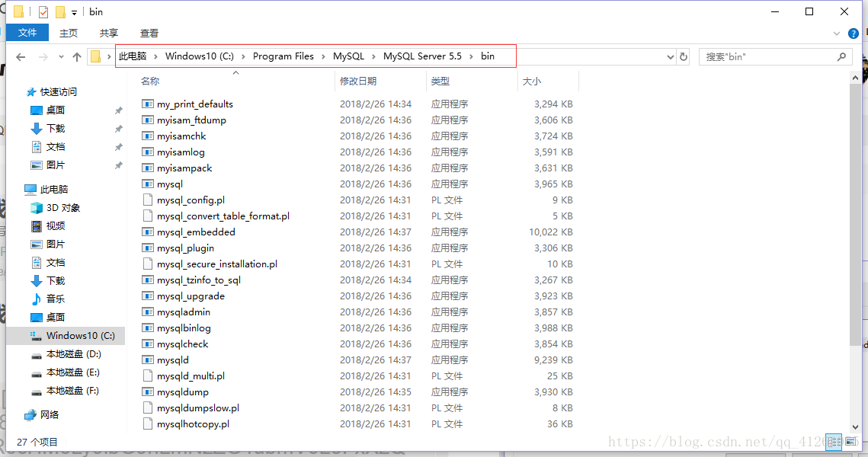
Task: Select 网络 in the navigation pane
Action: click(50, 414)
